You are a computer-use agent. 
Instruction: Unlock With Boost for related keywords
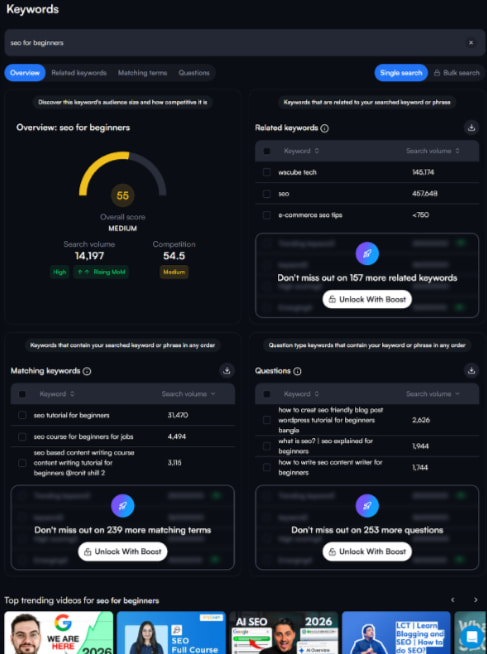(x=367, y=299)
